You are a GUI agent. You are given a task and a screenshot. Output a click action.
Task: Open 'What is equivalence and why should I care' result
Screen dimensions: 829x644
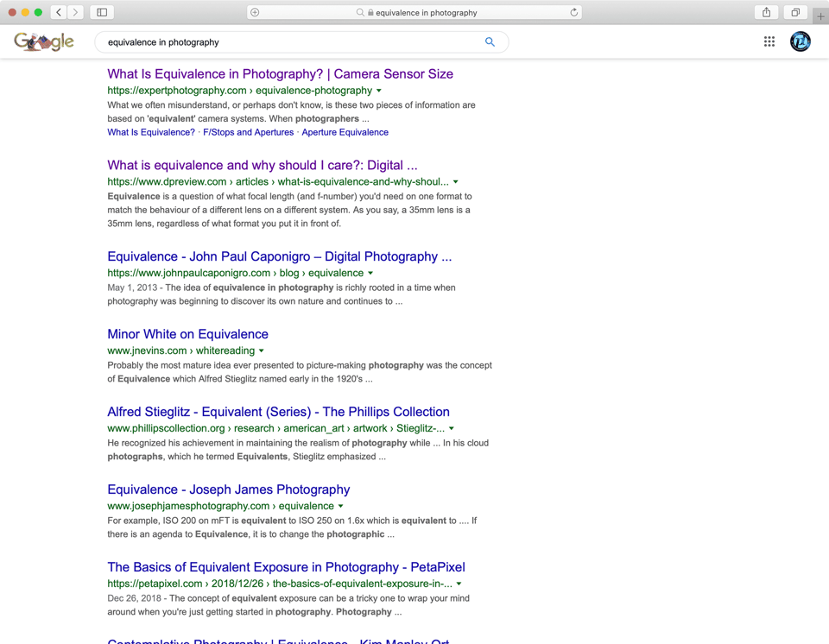click(263, 166)
